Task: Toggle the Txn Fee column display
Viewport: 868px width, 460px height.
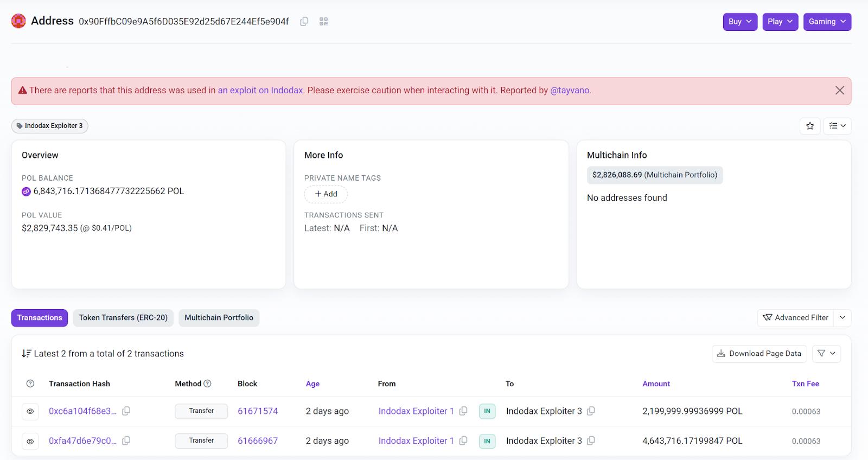Action: click(x=806, y=384)
